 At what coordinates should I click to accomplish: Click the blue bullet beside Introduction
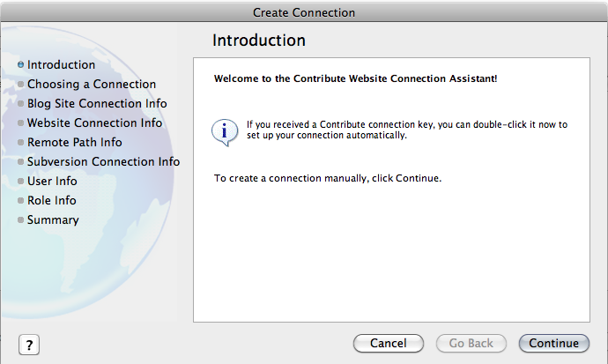(x=20, y=64)
